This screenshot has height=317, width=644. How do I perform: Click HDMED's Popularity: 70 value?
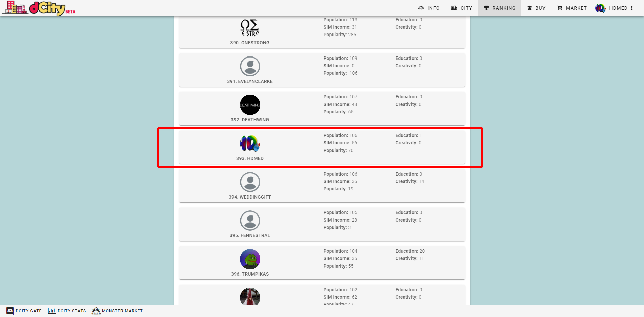338,150
